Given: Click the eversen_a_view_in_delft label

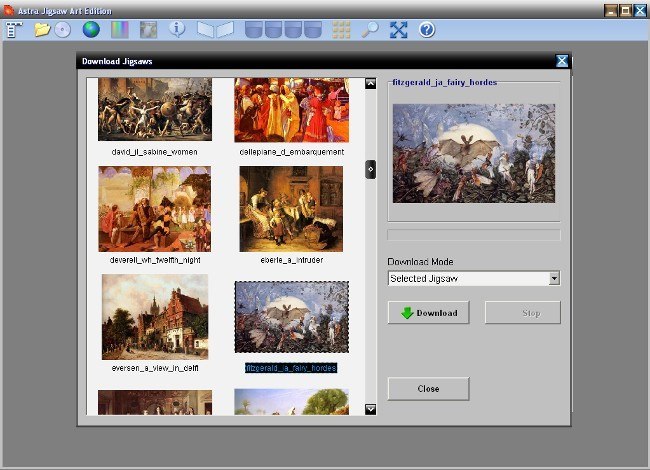Looking at the screenshot, I should 155,368.
